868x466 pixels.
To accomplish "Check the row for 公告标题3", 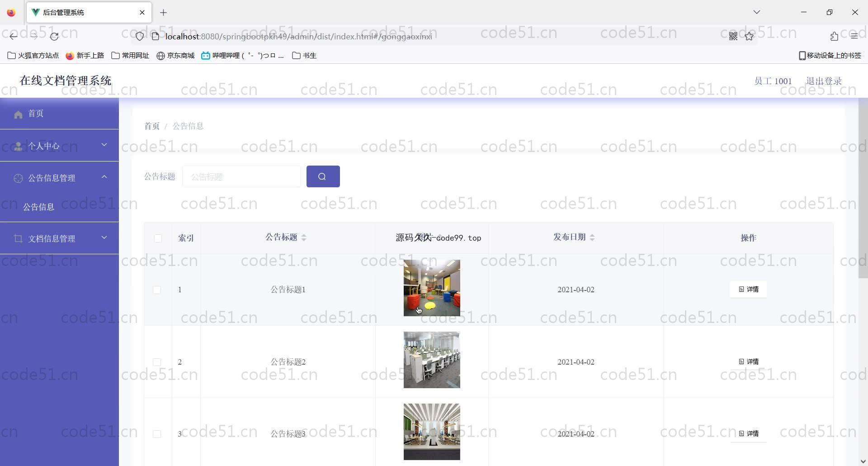I will (157, 434).
